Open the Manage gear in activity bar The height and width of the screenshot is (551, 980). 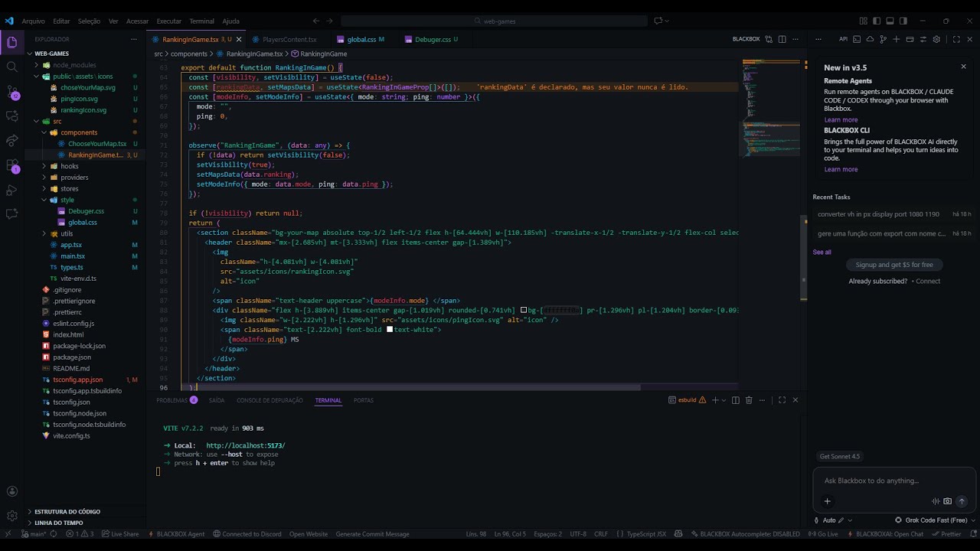click(x=12, y=516)
